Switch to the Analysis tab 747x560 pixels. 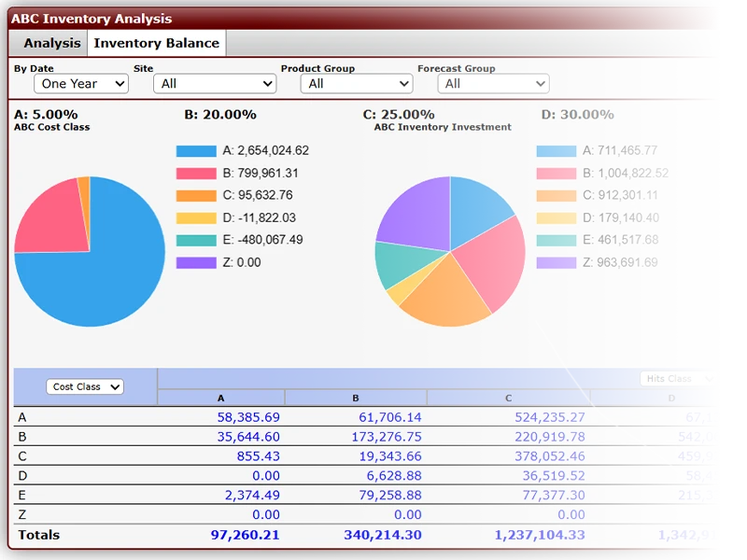click(51, 43)
